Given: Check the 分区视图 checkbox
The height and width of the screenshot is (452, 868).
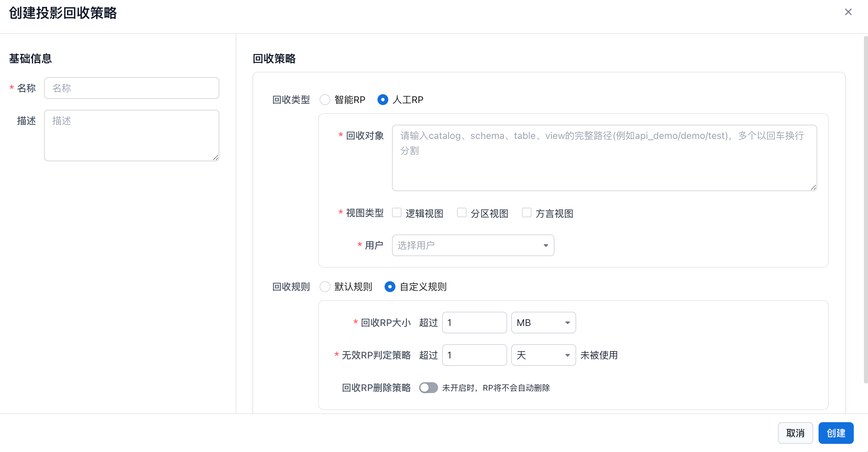Looking at the screenshot, I should coord(462,213).
